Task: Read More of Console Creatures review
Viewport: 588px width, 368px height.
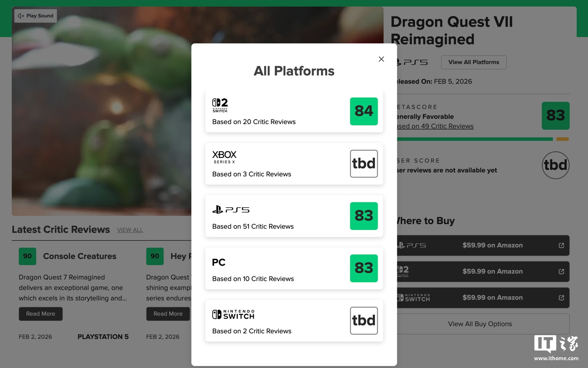Action: (40, 314)
